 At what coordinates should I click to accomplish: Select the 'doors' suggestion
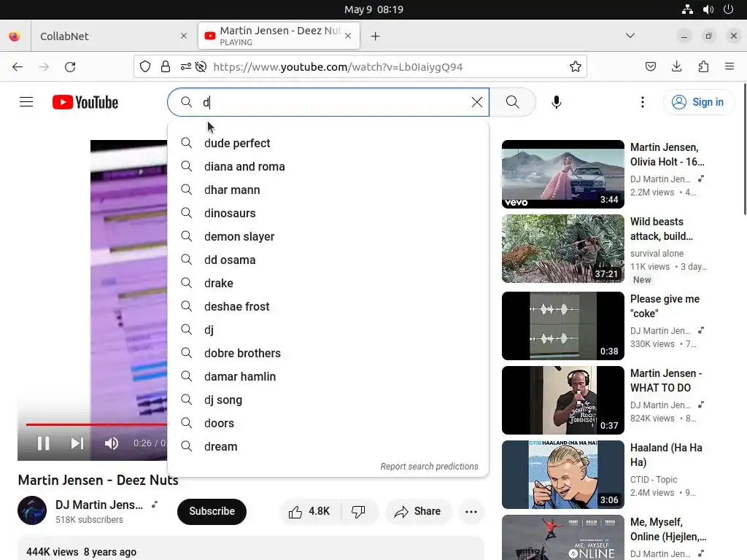click(328, 423)
